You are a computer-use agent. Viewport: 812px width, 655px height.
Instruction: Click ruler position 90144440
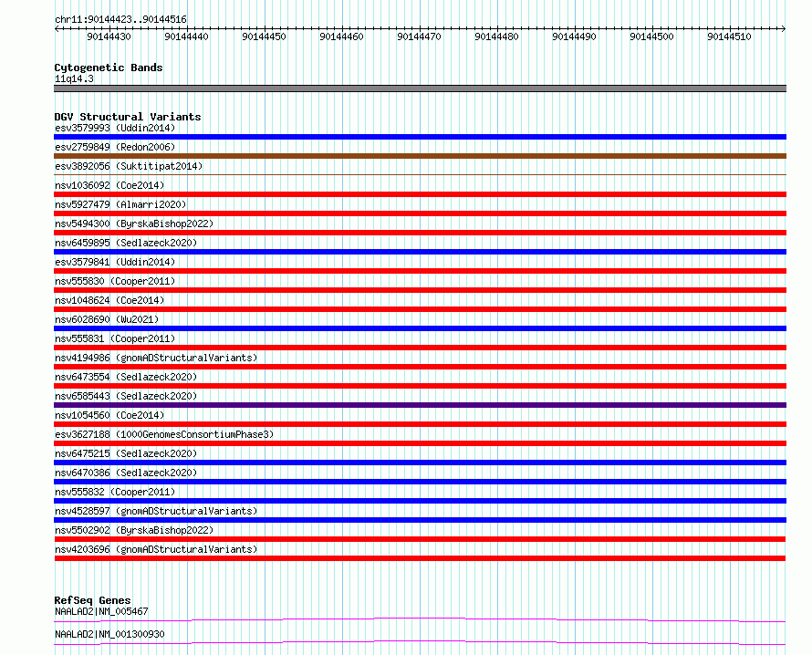(186, 36)
